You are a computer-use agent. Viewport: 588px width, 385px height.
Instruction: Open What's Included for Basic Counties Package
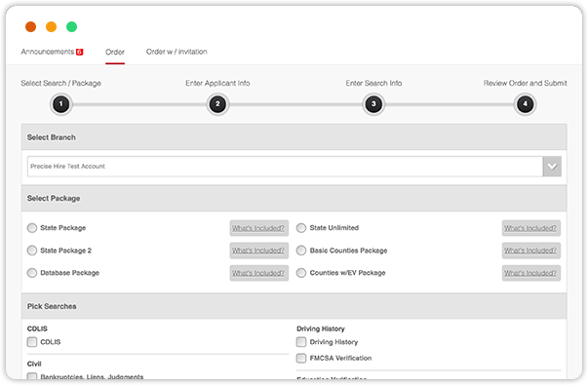531,250
